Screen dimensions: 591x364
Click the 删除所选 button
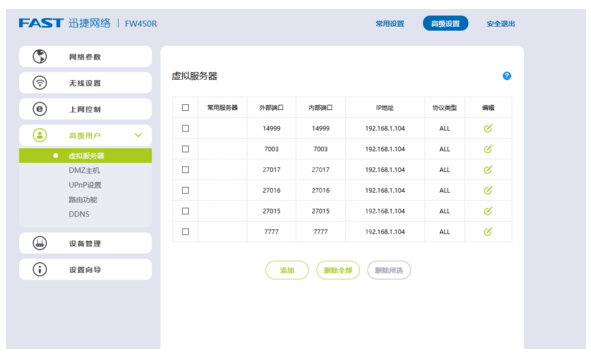point(389,270)
